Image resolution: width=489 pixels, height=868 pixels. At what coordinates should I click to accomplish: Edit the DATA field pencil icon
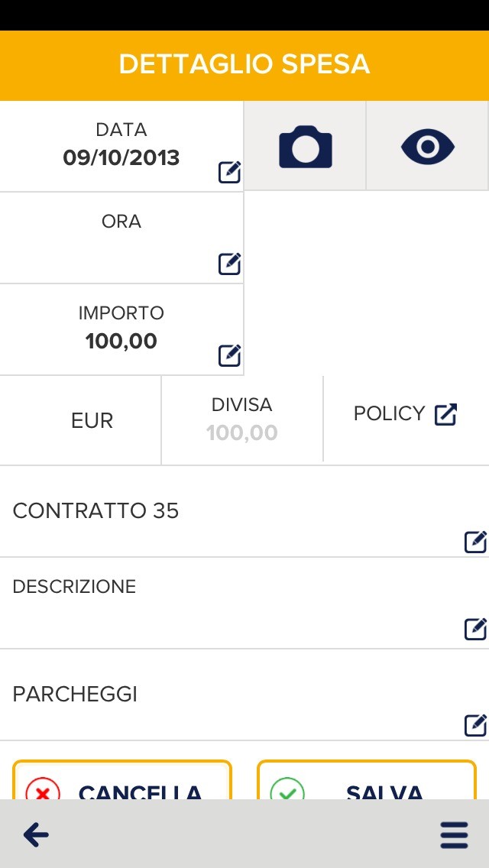click(229, 173)
